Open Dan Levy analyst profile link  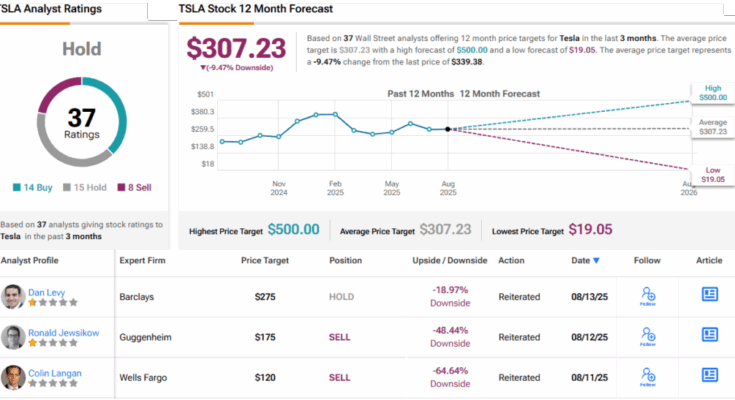[46, 292]
